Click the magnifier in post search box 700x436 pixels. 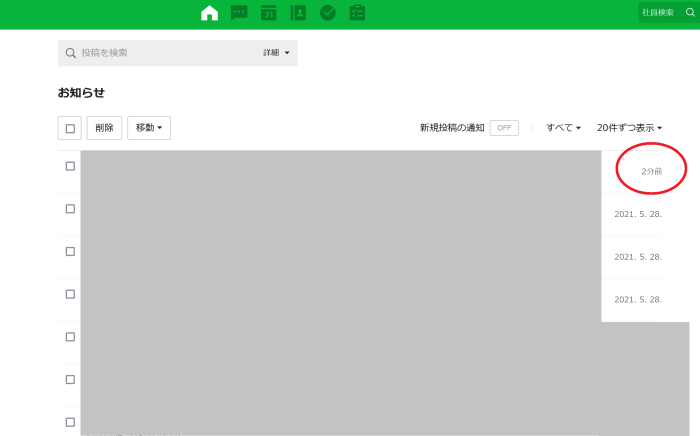71,53
